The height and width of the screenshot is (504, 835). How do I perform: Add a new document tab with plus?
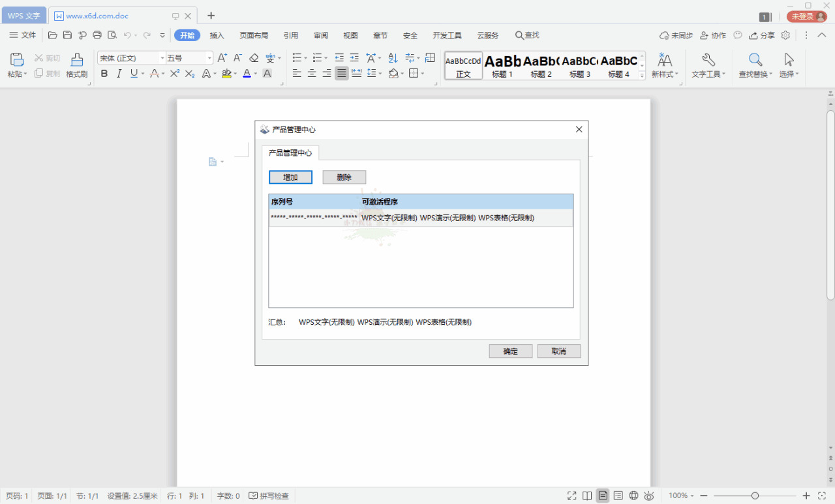click(211, 16)
